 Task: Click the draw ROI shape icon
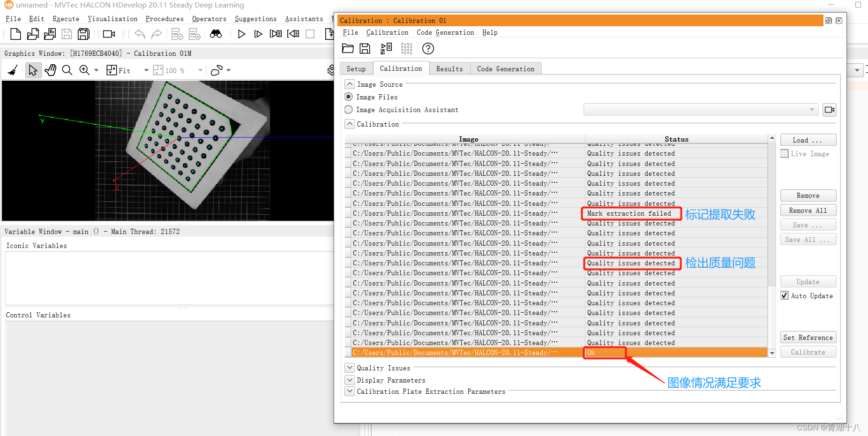coord(217,70)
